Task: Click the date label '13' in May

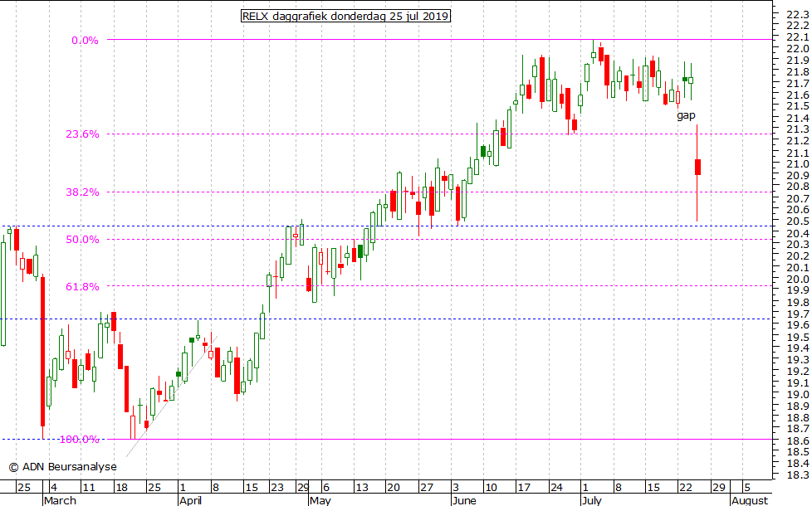Action: pos(361,488)
